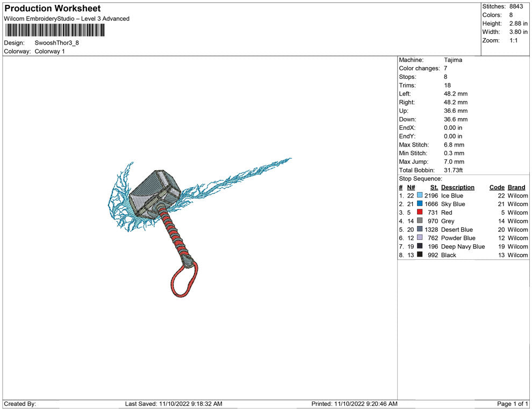Click the stitches value 8843

516,6
